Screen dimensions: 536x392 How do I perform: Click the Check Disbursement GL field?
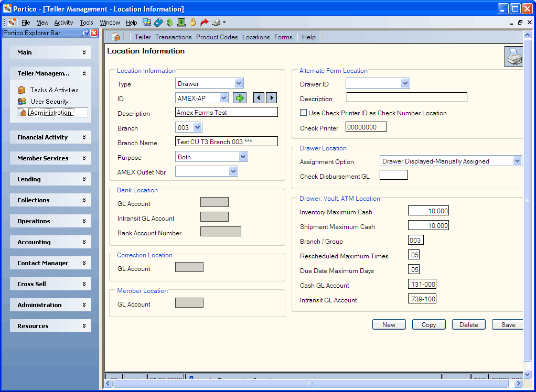[394, 175]
